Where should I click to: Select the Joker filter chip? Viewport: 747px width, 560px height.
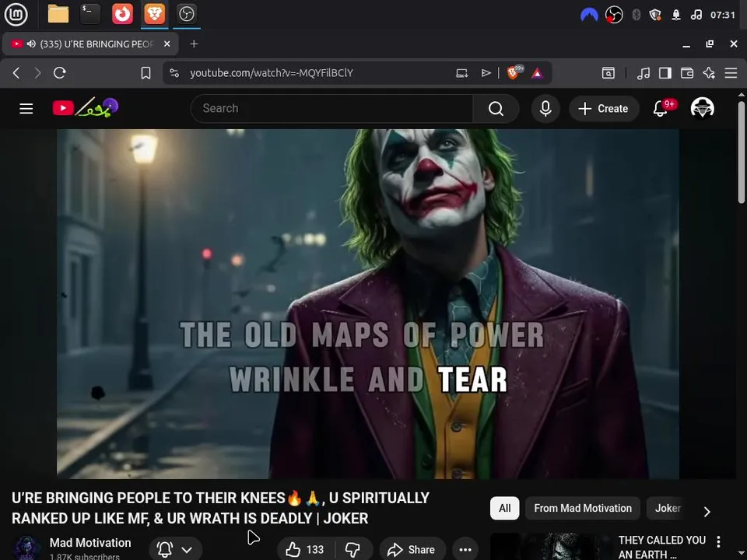(668, 508)
